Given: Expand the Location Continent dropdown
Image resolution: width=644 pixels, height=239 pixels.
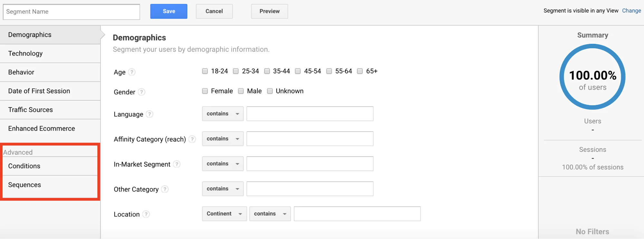Looking at the screenshot, I should click(x=224, y=214).
